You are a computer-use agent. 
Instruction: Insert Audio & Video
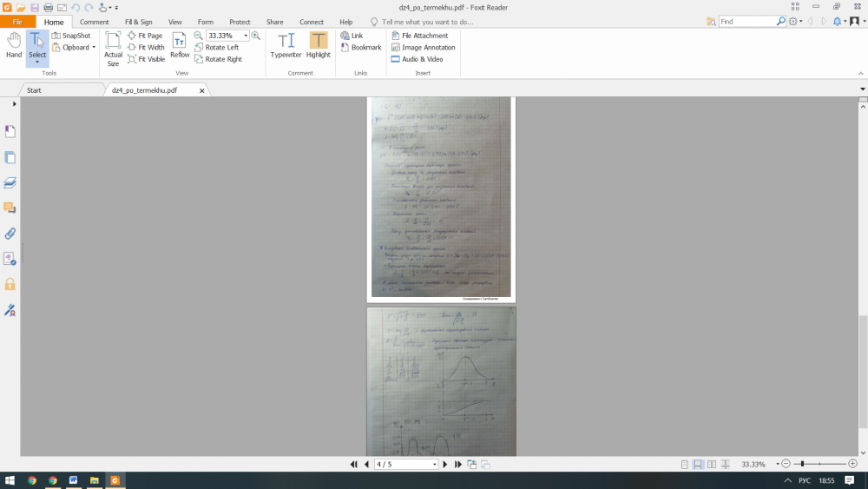click(417, 59)
